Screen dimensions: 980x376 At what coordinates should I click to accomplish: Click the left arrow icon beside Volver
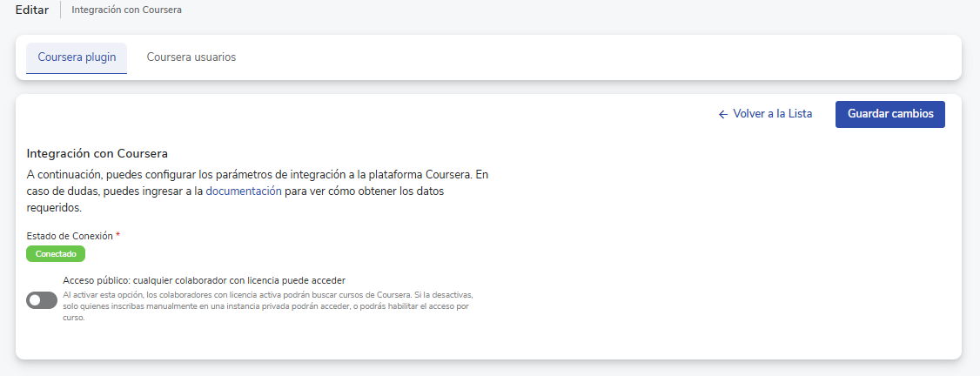[x=722, y=115]
